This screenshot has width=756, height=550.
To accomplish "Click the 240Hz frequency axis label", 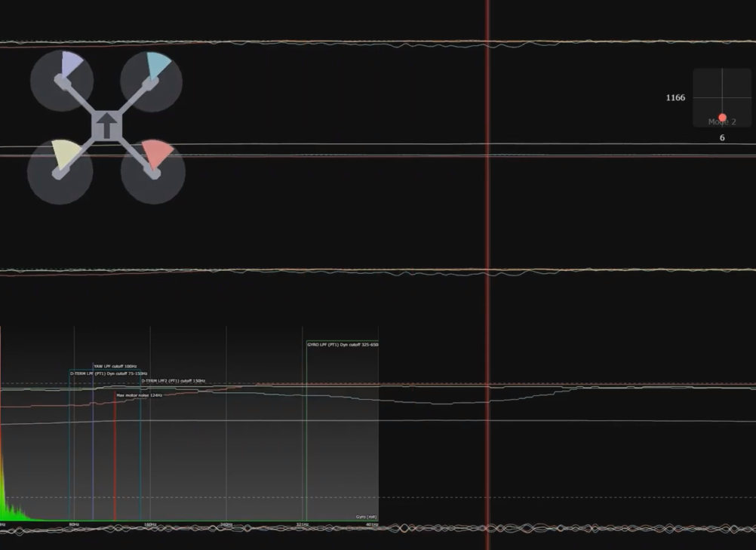I will tap(226, 524).
